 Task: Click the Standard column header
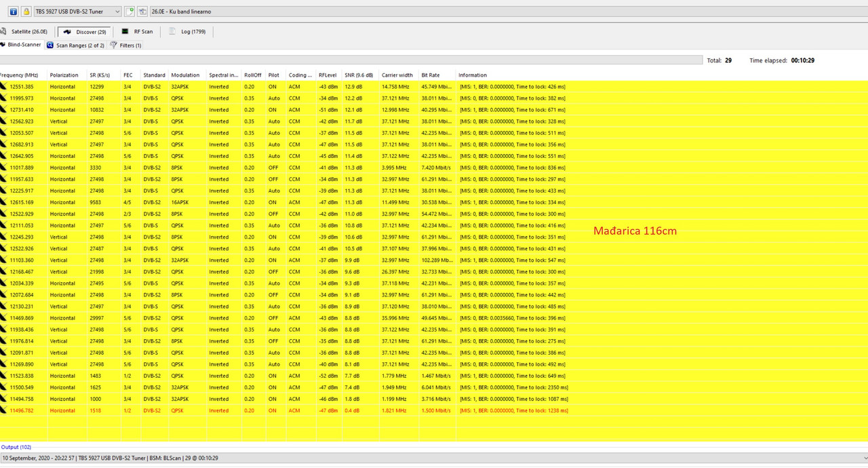tap(155, 75)
